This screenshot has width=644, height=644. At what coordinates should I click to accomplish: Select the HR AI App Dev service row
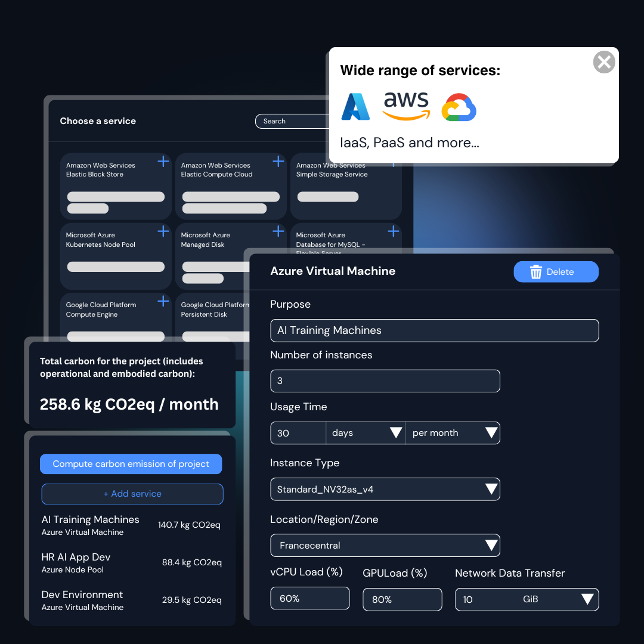(x=131, y=563)
